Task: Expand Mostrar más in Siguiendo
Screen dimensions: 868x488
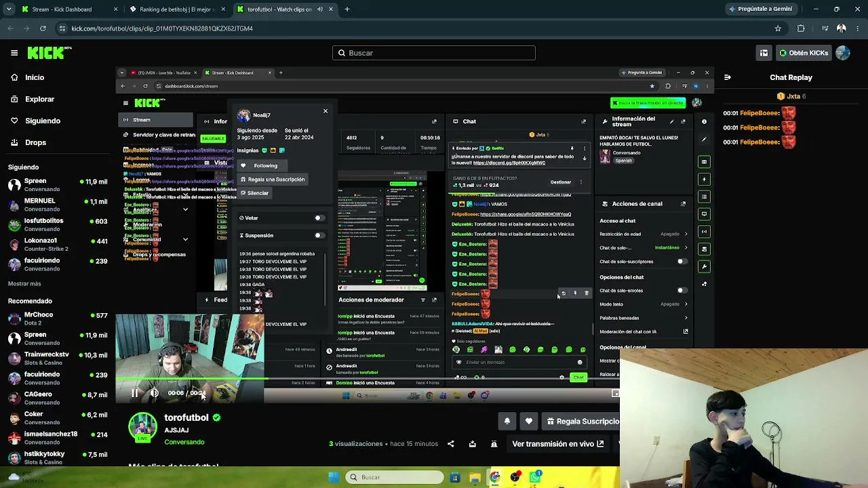Action: tap(24, 283)
